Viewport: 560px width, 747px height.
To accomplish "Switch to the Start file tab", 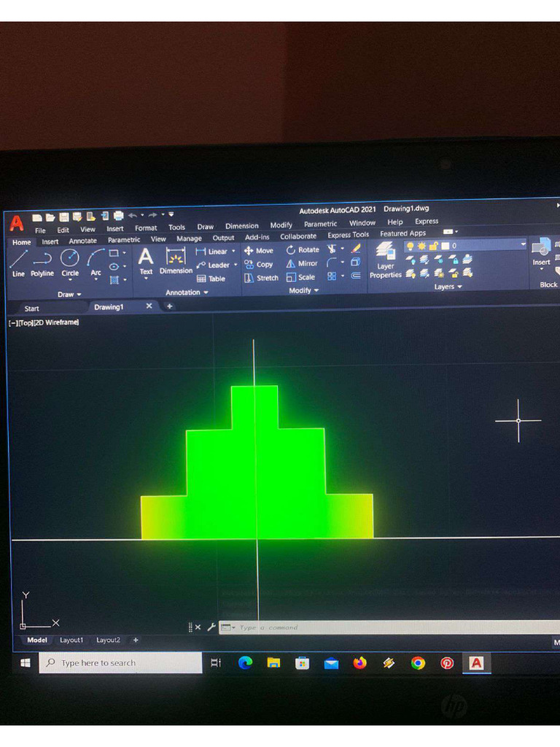I will click(x=32, y=309).
